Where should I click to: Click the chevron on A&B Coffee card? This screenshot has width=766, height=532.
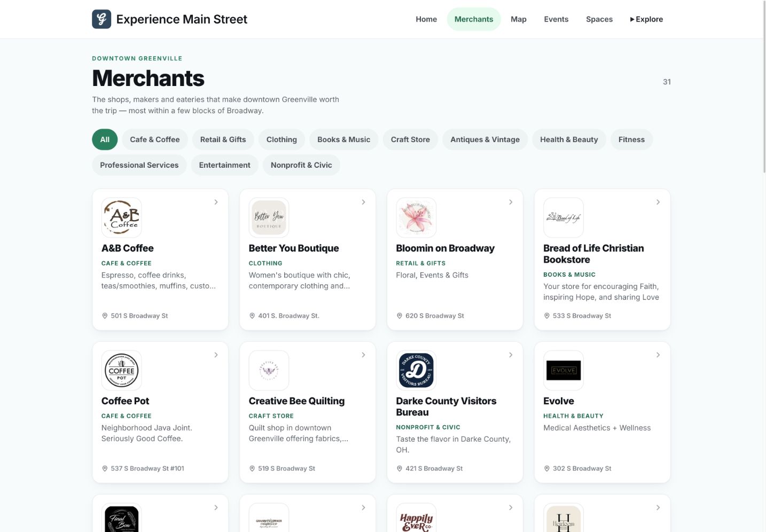pos(216,202)
